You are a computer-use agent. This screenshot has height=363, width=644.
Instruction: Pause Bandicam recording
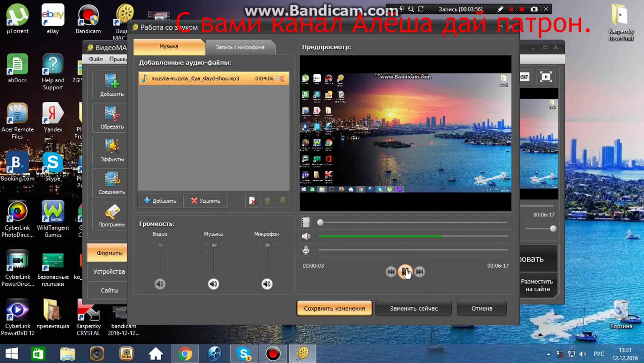coord(511,9)
